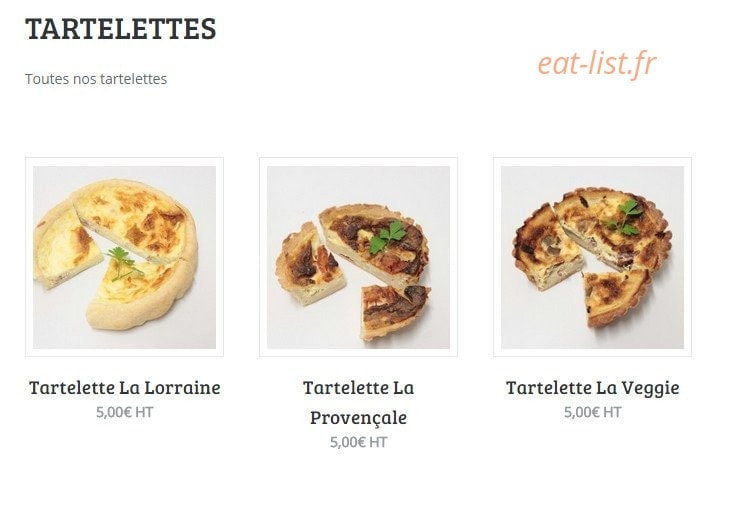
Task: Click the eat-list.fr watermark logo
Action: point(597,63)
